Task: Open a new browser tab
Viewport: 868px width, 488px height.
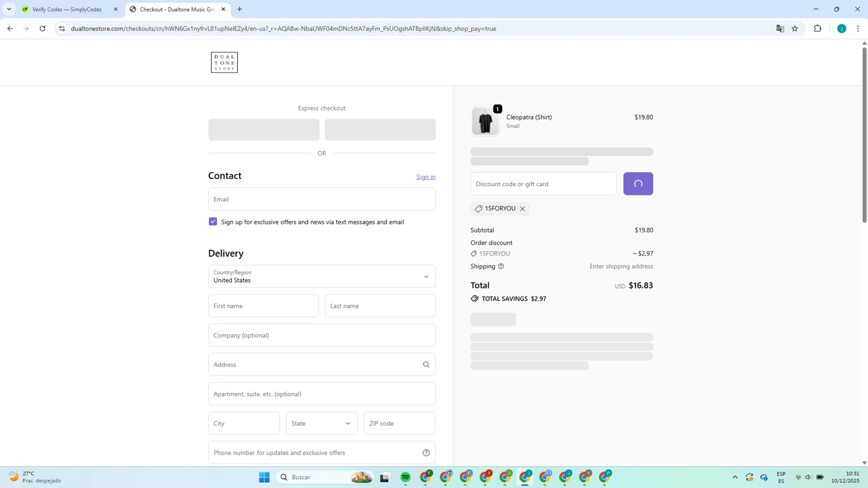Action: pos(240,9)
